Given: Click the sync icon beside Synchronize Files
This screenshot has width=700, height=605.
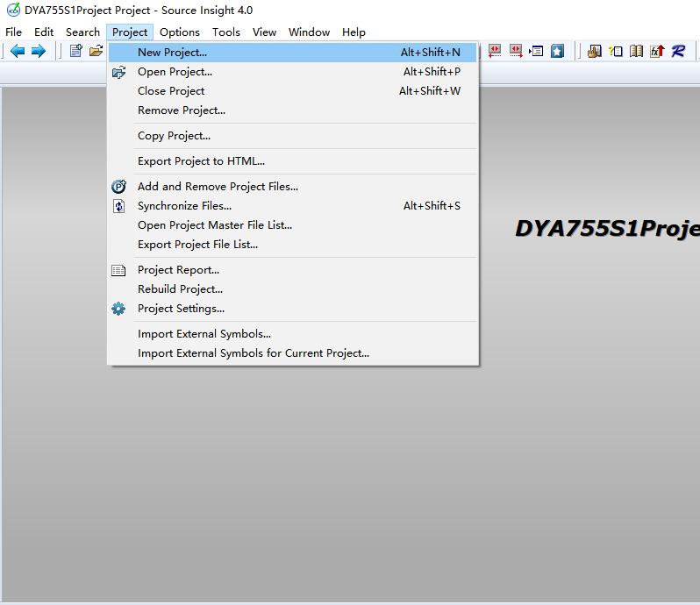Looking at the screenshot, I should pos(118,206).
